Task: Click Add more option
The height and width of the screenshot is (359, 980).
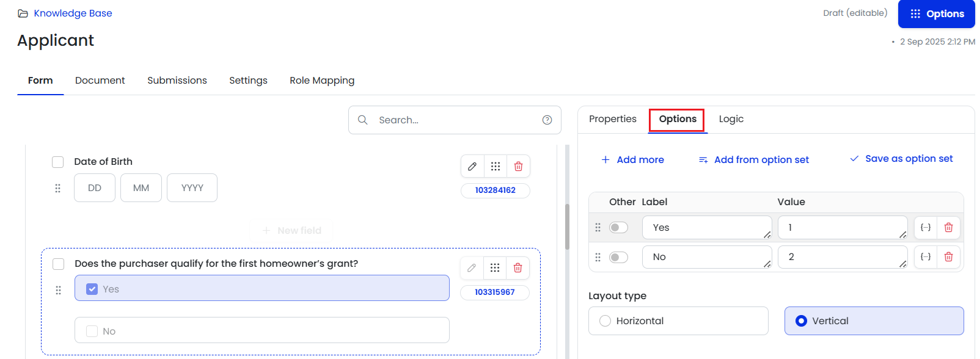Action: pyautogui.click(x=633, y=160)
